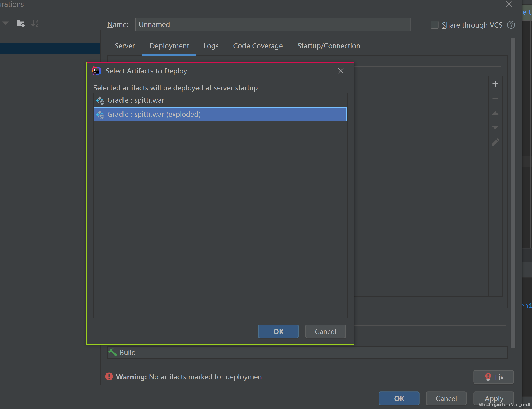Image resolution: width=532 pixels, height=409 pixels.
Task: Open the Code Coverage tab
Action: click(x=258, y=46)
